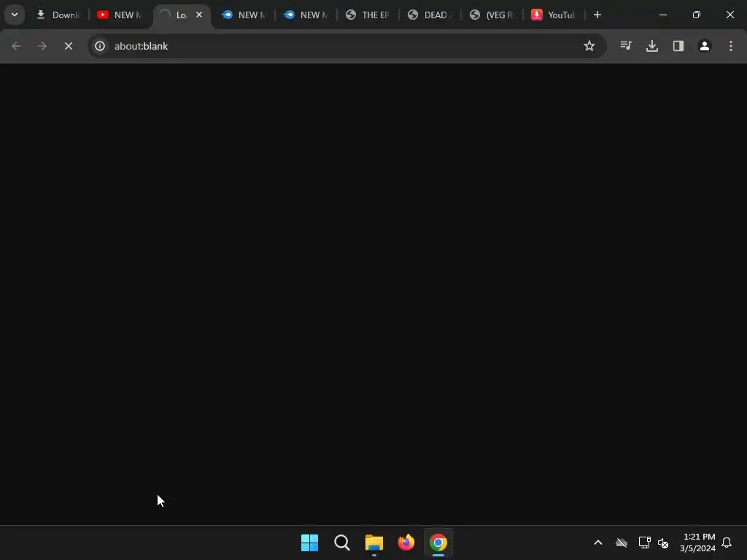Go forward to next page
747x560 pixels.
tap(42, 46)
